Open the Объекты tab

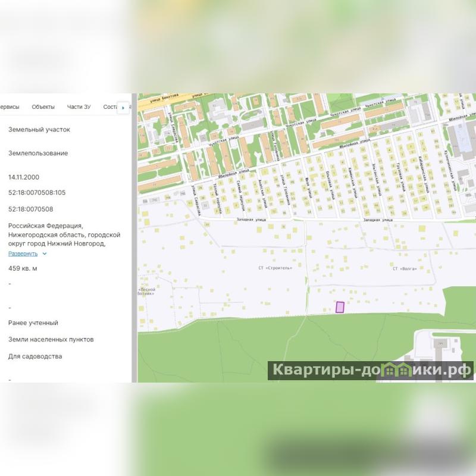(43, 107)
